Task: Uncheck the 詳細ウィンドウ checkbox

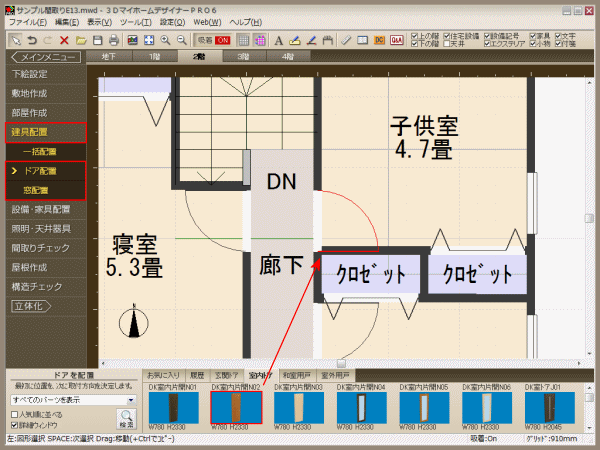Action: click(x=14, y=424)
